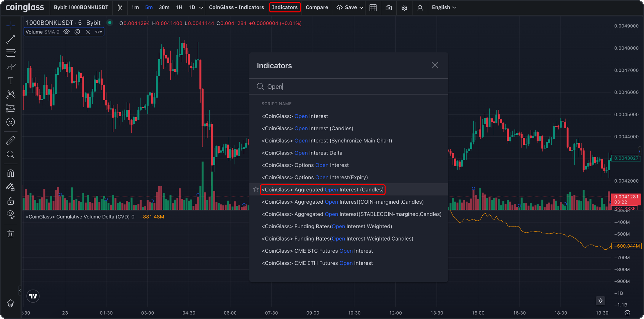Click the coinglass logo

click(25, 7)
